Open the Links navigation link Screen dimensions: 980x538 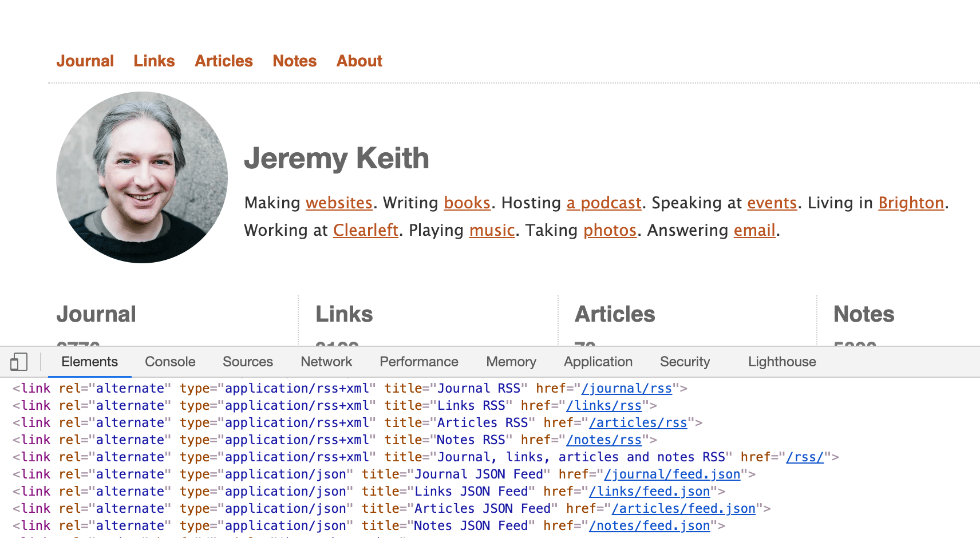pos(154,61)
